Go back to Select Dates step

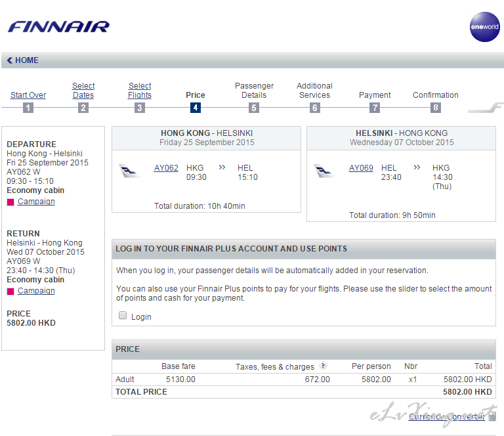tap(83, 91)
